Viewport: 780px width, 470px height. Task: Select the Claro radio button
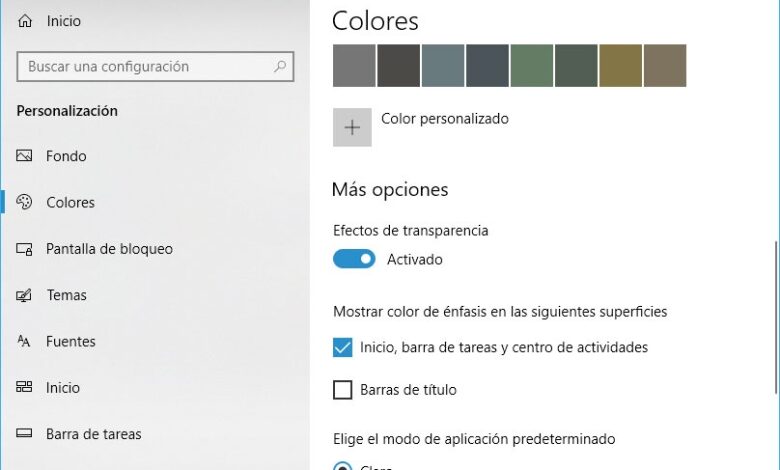(343, 466)
